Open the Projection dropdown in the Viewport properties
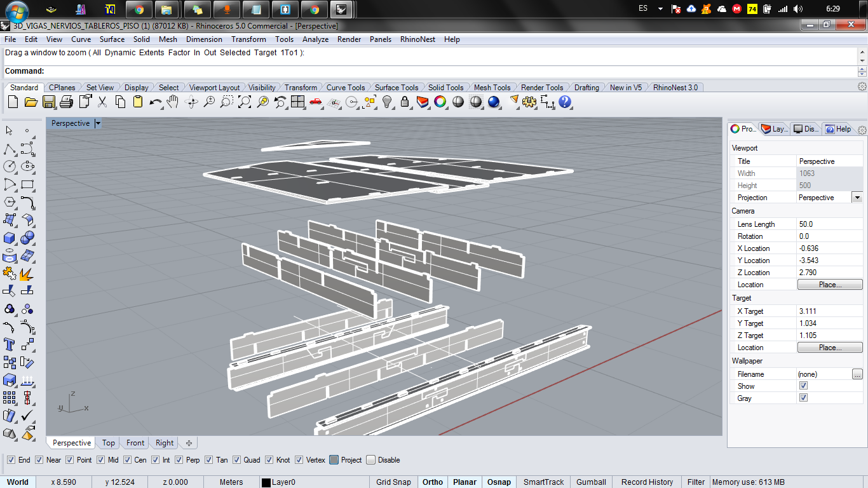This screenshot has height=488, width=868. pos(857,198)
